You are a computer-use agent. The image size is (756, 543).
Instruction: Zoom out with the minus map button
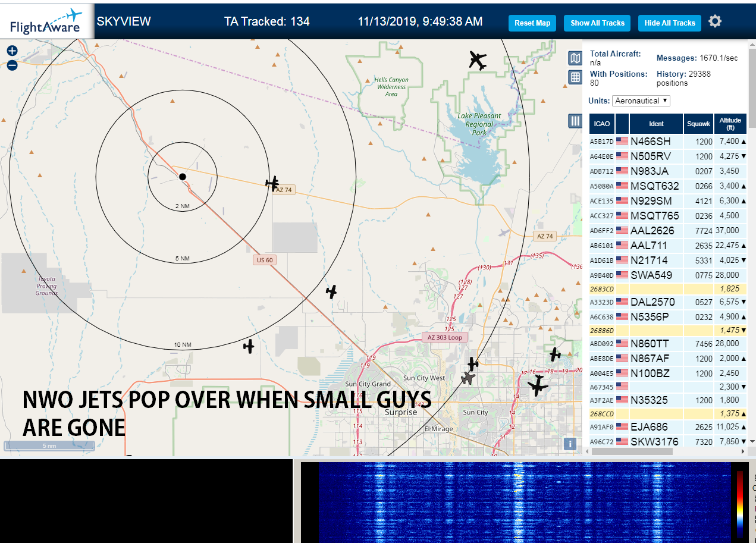coord(12,65)
